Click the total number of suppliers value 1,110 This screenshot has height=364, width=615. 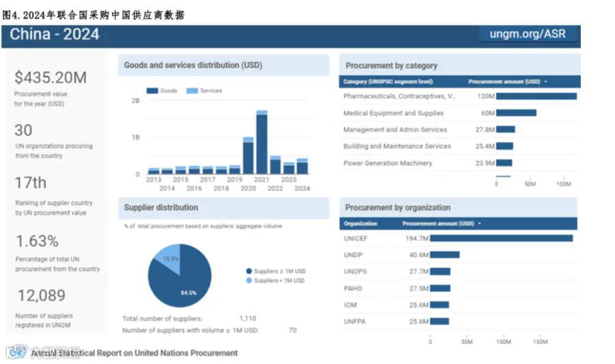[248, 318]
